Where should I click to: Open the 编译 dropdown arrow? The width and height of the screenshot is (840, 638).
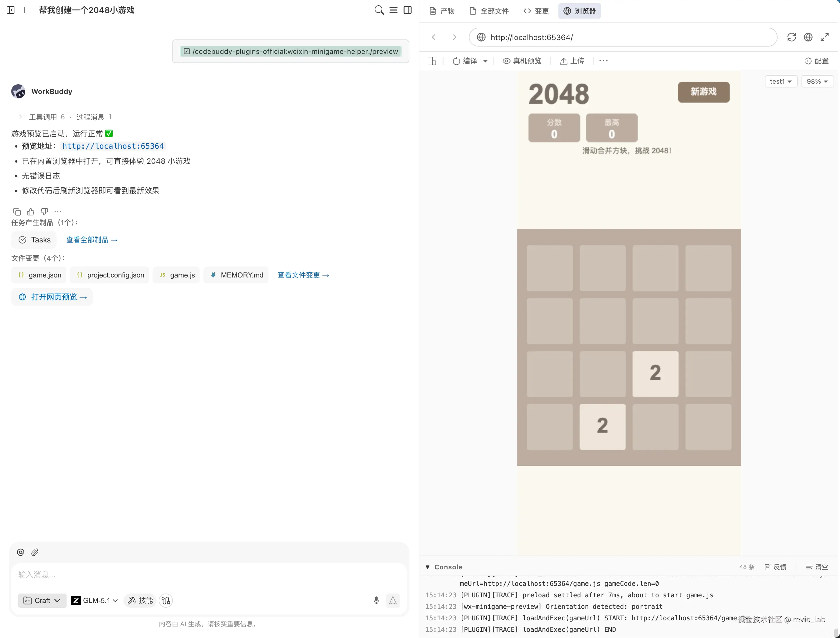point(485,61)
